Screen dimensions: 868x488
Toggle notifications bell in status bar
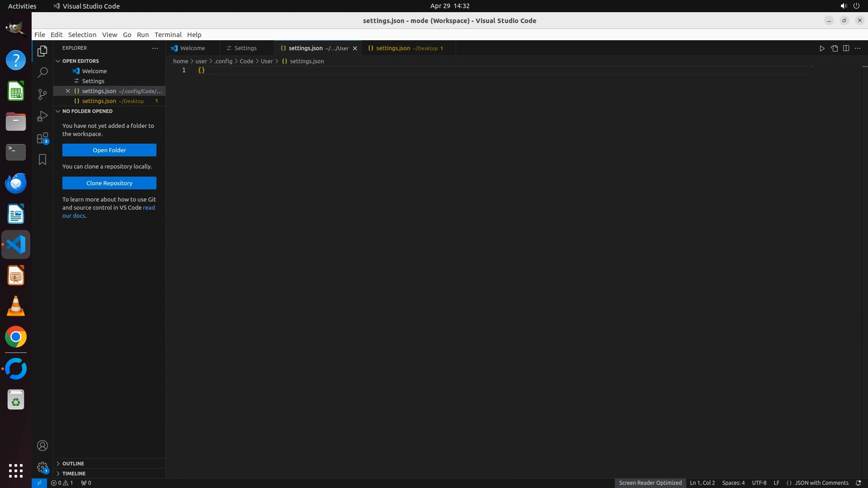tap(858, 483)
